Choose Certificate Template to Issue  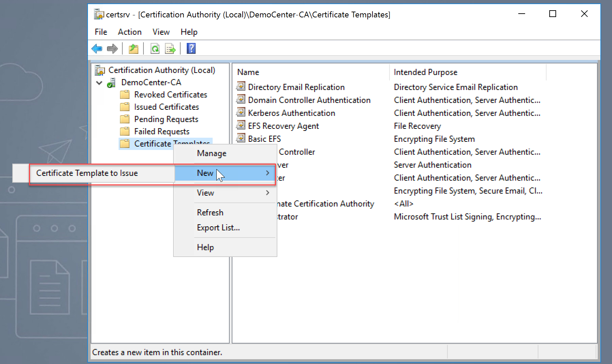click(x=87, y=173)
